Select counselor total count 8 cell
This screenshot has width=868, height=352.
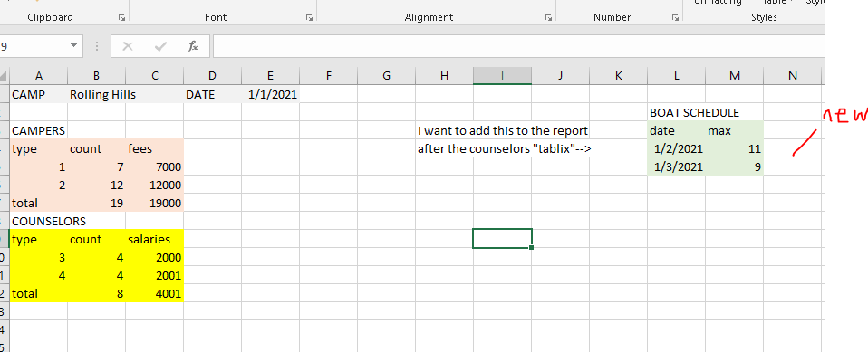pos(96,293)
